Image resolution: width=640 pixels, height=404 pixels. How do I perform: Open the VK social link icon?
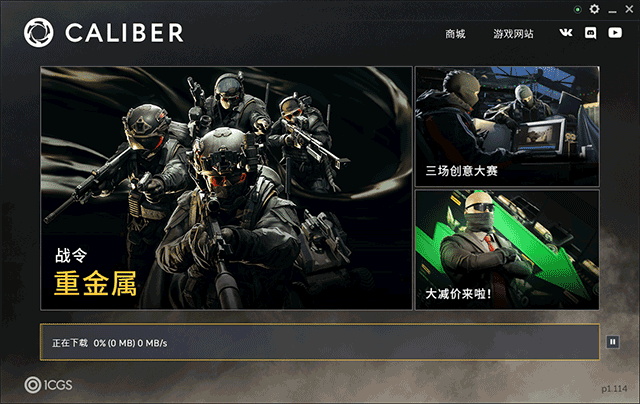pyautogui.click(x=566, y=33)
